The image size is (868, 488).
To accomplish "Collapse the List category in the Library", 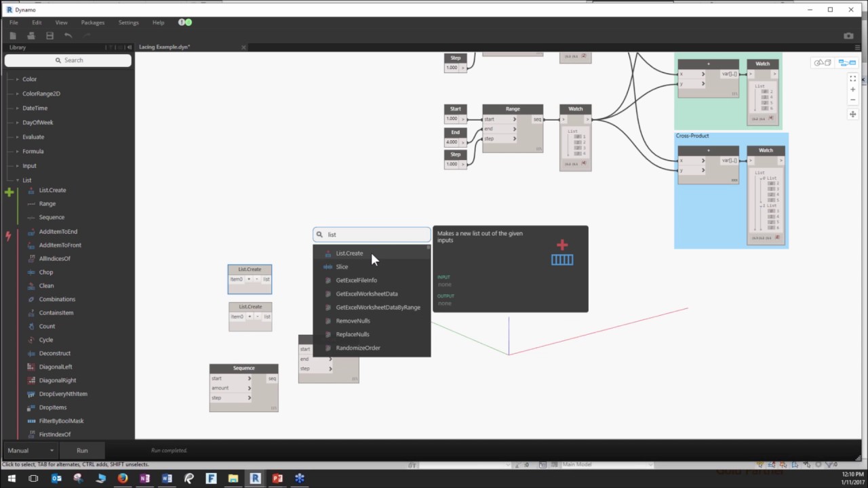I will 16,180.
